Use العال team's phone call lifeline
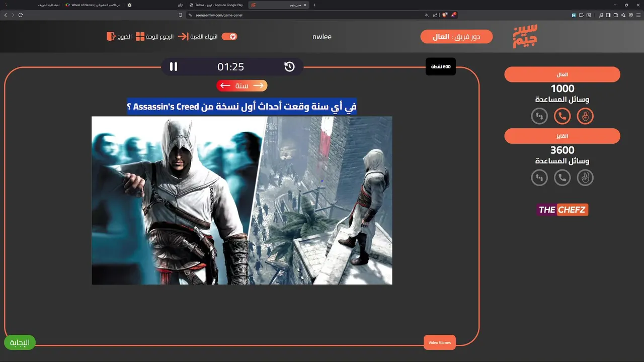This screenshot has width=644, height=362. click(x=562, y=116)
